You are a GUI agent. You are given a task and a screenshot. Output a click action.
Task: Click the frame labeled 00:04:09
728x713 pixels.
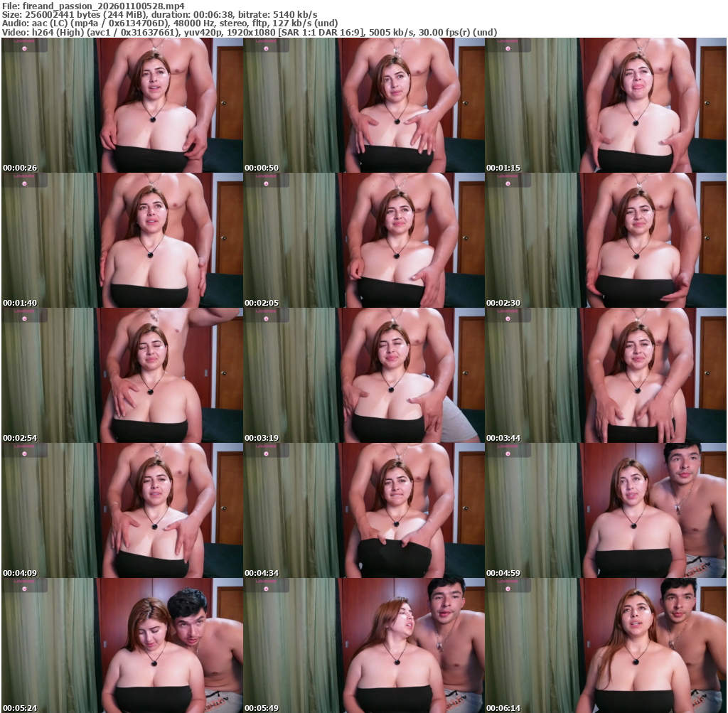tap(122, 510)
